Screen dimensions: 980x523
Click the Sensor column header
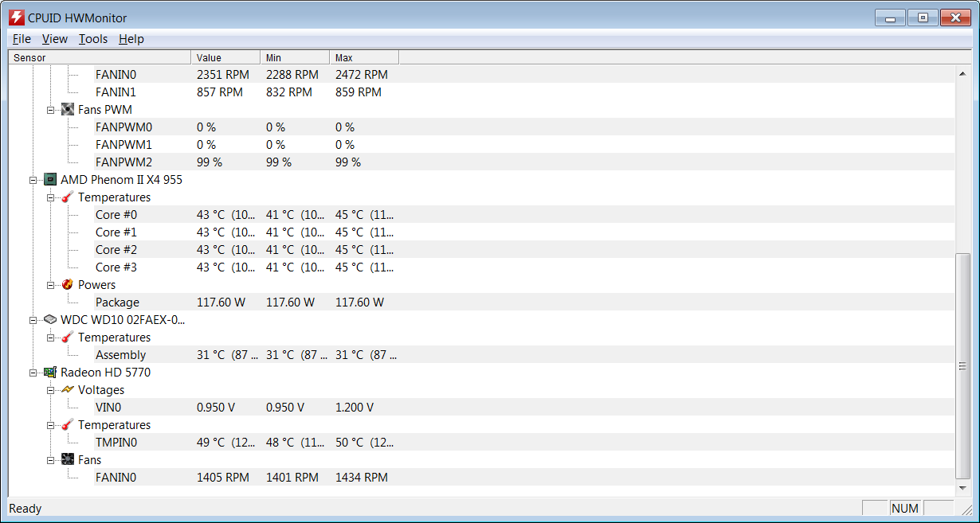100,57
